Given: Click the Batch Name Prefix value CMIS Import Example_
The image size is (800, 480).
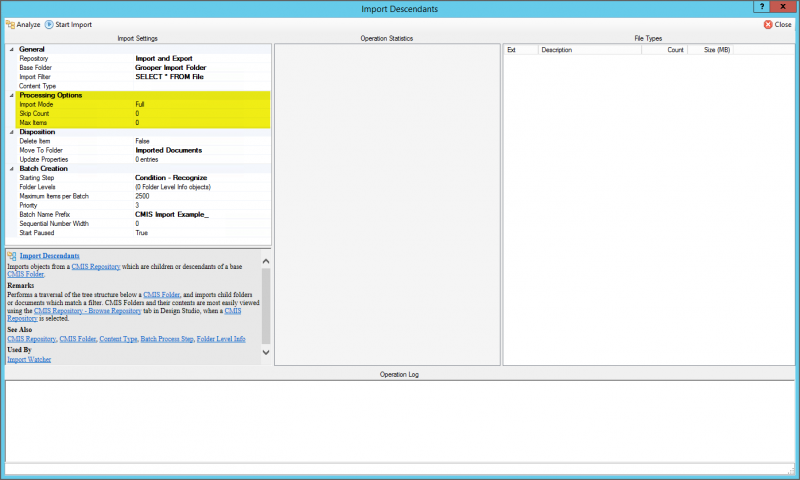Looking at the screenshot, I should (x=172, y=215).
